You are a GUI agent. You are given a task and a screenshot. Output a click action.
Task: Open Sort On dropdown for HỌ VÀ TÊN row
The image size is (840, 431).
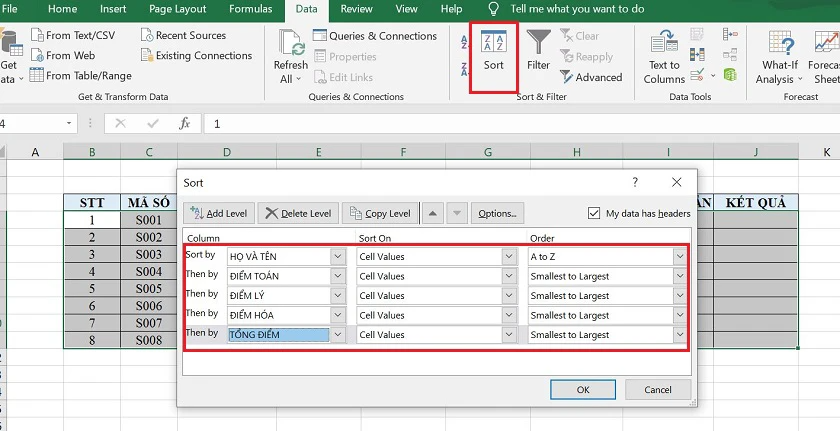pos(509,256)
